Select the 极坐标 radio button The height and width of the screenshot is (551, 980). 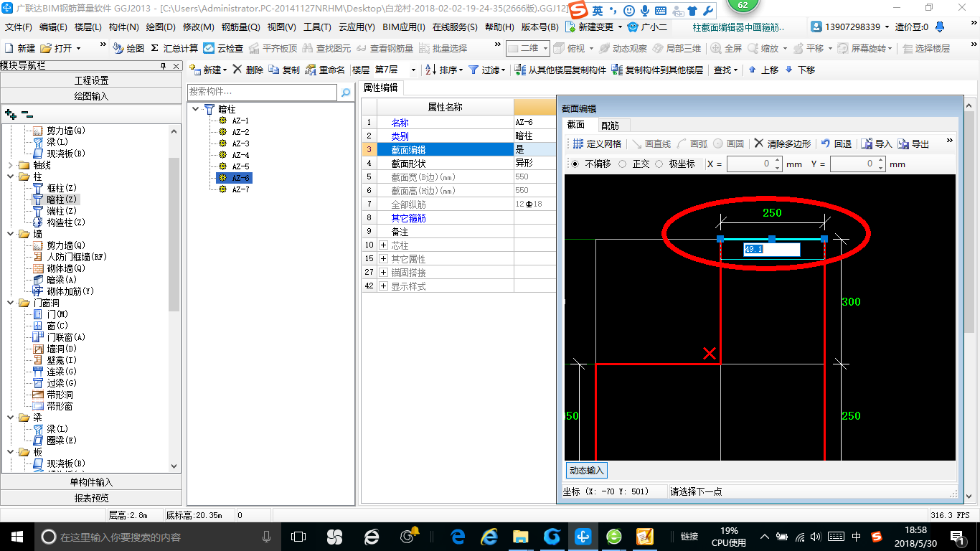click(x=659, y=164)
